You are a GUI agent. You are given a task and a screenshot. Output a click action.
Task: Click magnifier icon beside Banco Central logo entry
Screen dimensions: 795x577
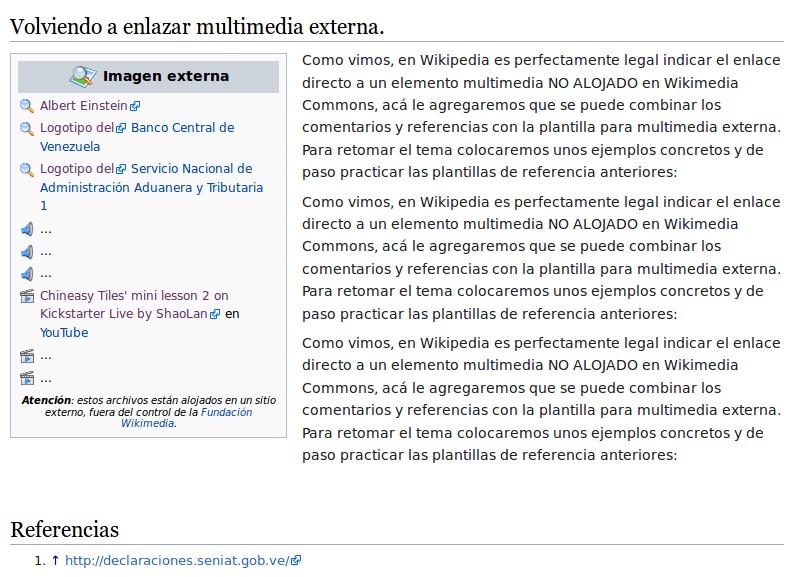click(x=27, y=128)
